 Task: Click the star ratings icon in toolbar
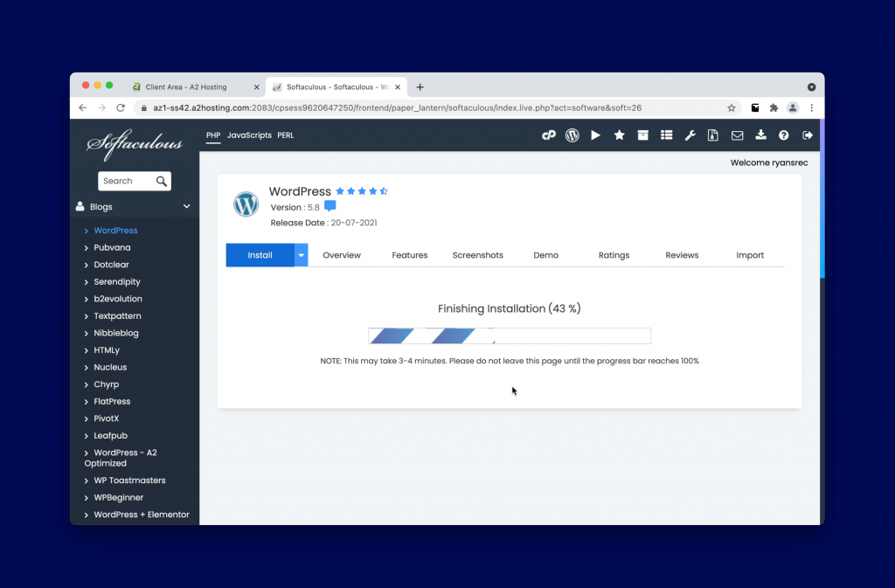(x=619, y=135)
